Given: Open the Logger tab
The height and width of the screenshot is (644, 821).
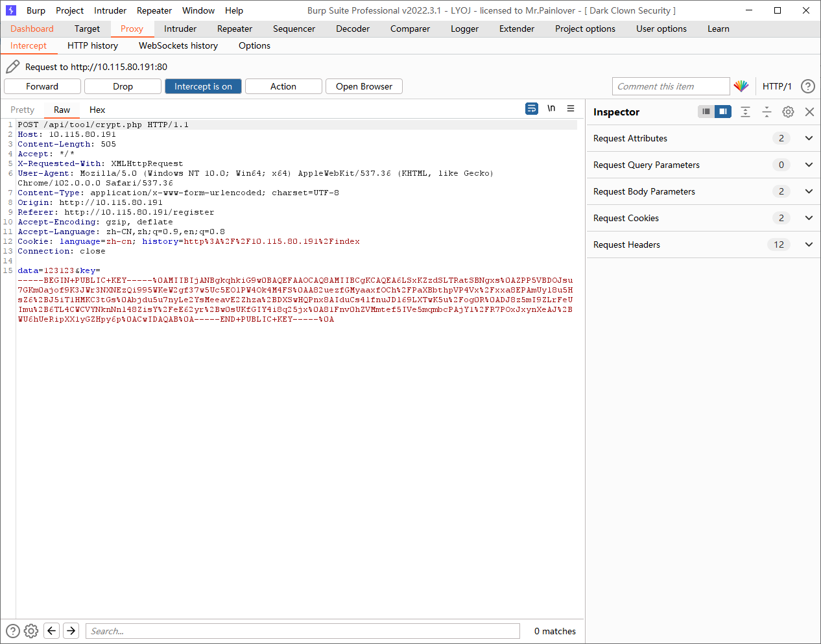Looking at the screenshot, I should coord(464,29).
